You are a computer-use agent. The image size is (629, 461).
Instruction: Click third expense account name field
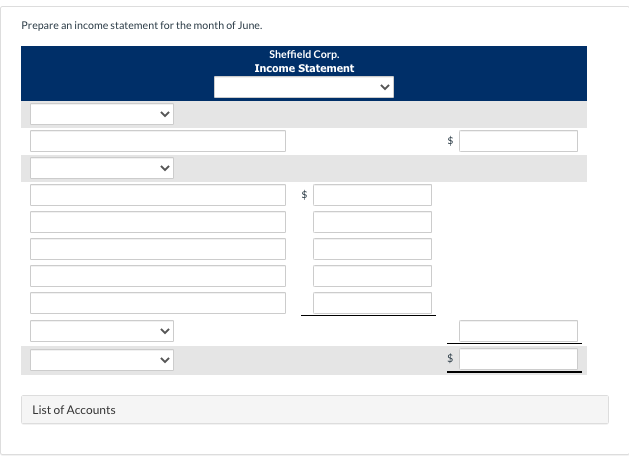point(158,249)
